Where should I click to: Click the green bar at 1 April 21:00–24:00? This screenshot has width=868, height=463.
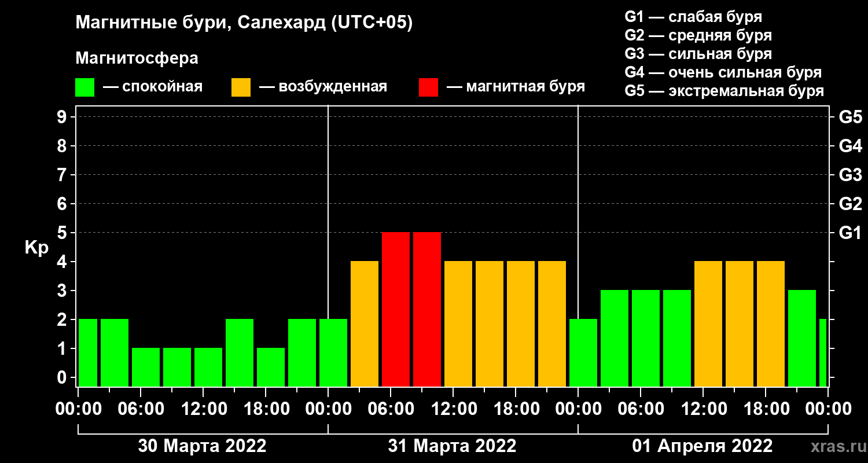point(802,338)
